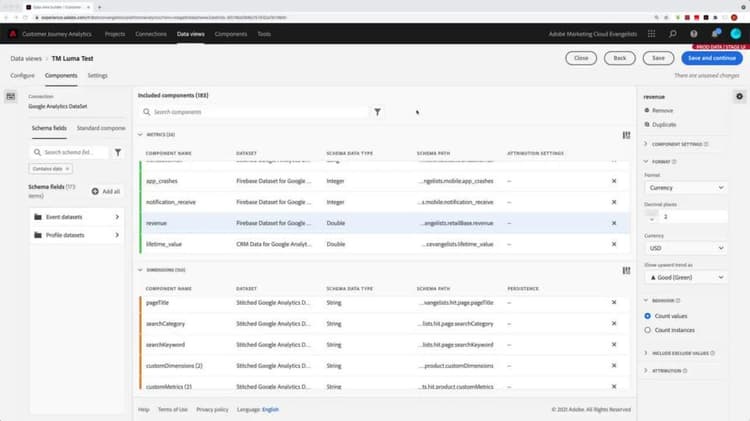Click the Decimal places number field

pyautogui.click(x=694, y=217)
